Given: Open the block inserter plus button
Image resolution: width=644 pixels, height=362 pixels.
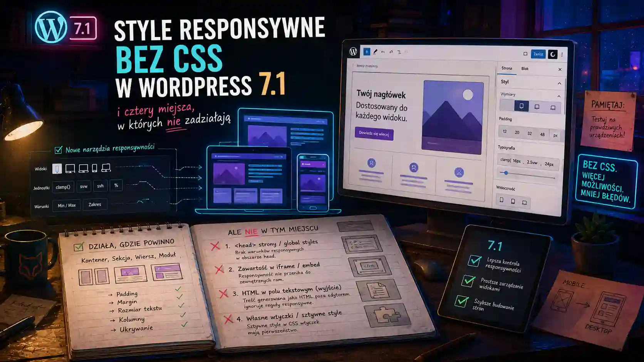Looking at the screenshot, I should [x=367, y=52].
